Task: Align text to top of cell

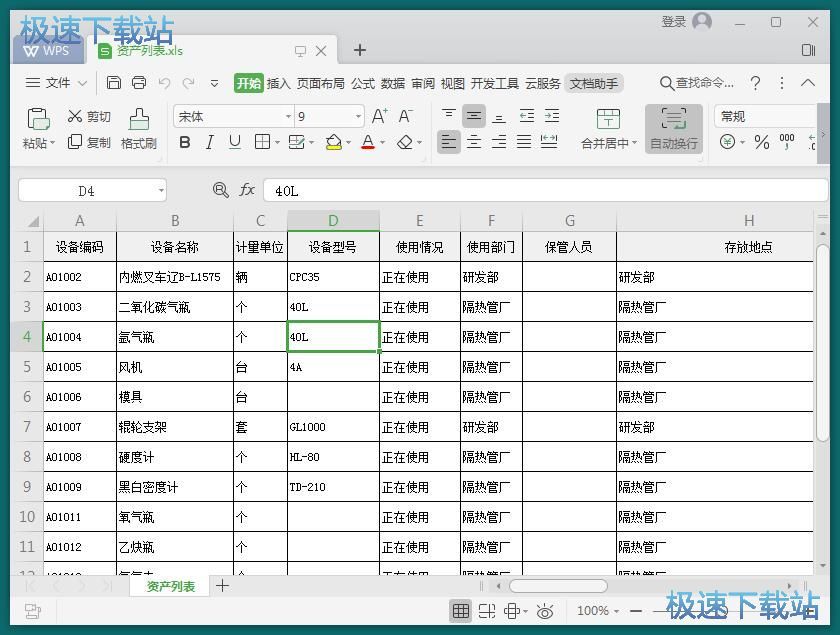Action: point(448,116)
